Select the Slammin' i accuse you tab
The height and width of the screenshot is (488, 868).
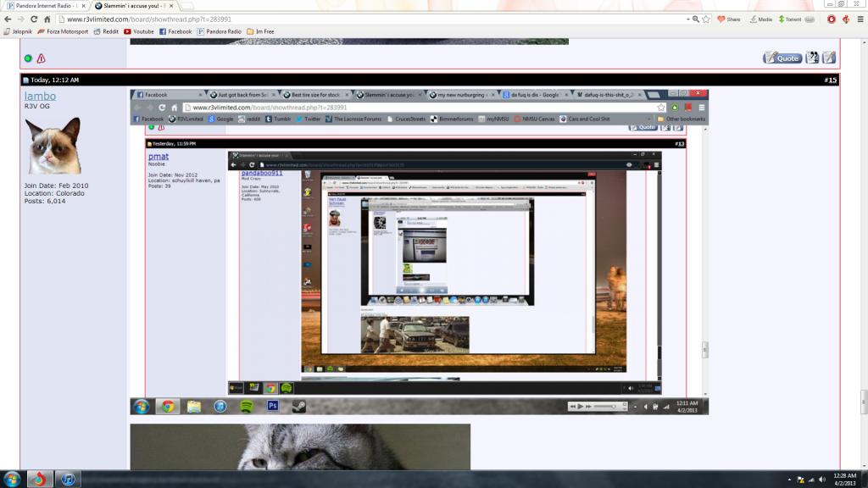[x=127, y=5]
